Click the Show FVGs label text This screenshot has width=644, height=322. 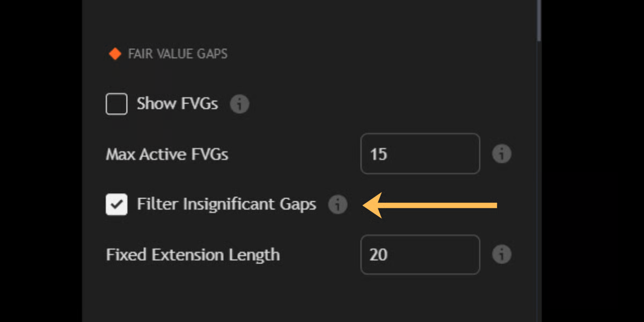[177, 104]
